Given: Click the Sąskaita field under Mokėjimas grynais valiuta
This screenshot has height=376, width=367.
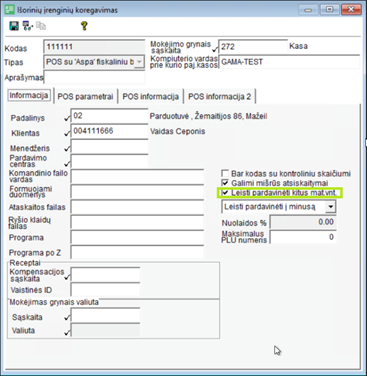Looking at the screenshot, I should coord(105,315).
